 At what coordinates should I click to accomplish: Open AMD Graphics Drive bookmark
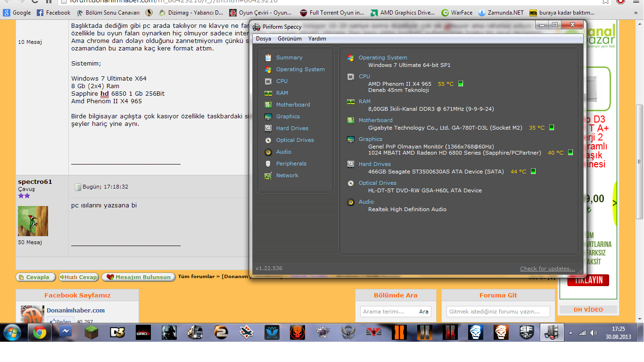[x=403, y=13]
